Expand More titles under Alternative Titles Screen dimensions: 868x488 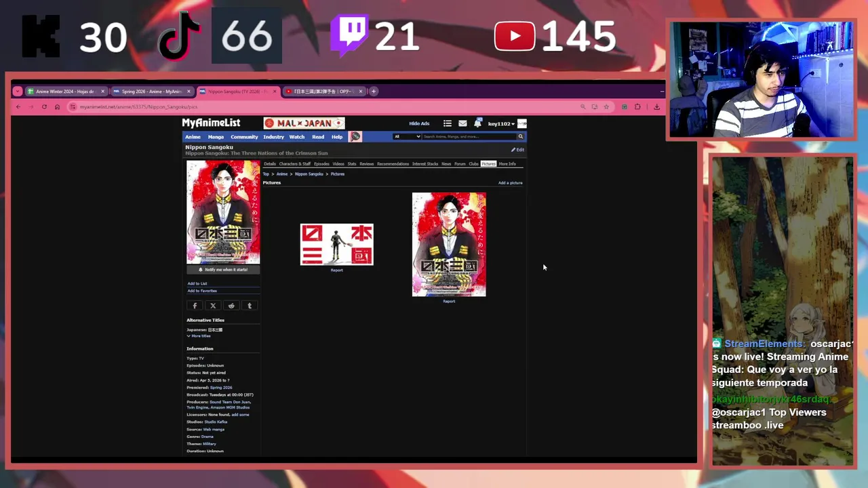click(199, 336)
